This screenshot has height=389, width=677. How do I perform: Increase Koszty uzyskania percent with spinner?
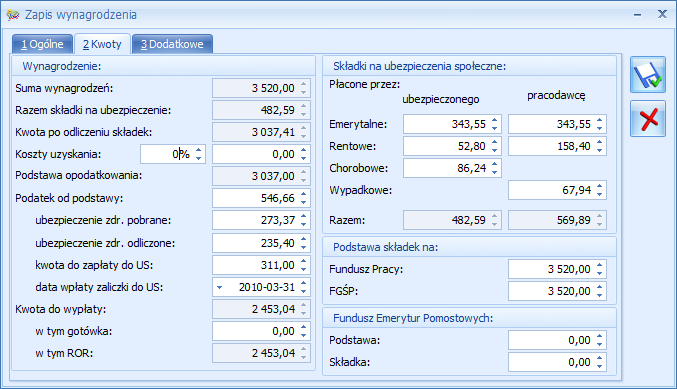(x=199, y=150)
